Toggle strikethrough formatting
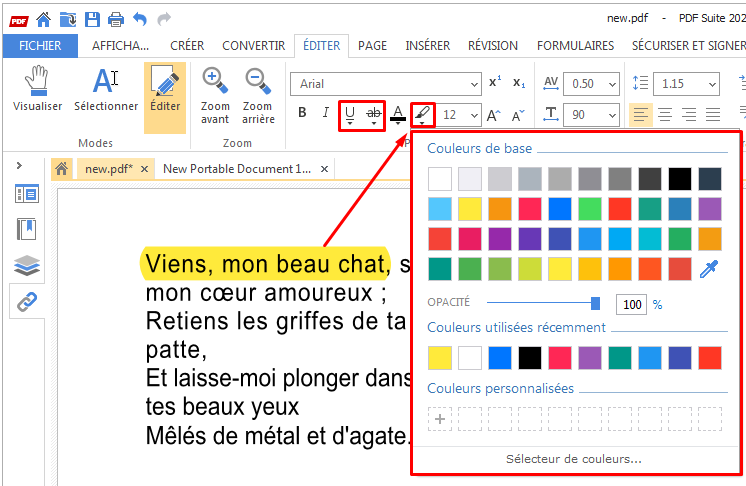This screenshot has height=486, width=746. [374, 113]
